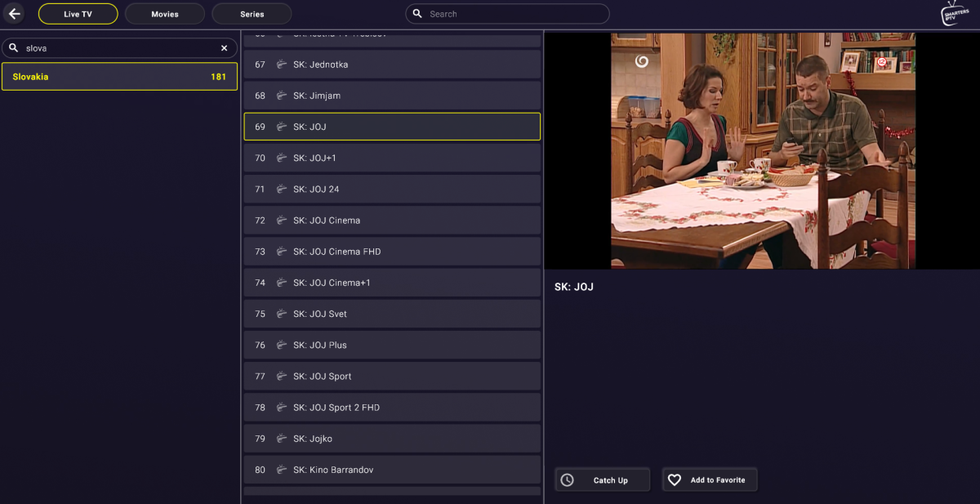980x504 pixels.
Task: Open the Series tab
Action: pos(252,14)
